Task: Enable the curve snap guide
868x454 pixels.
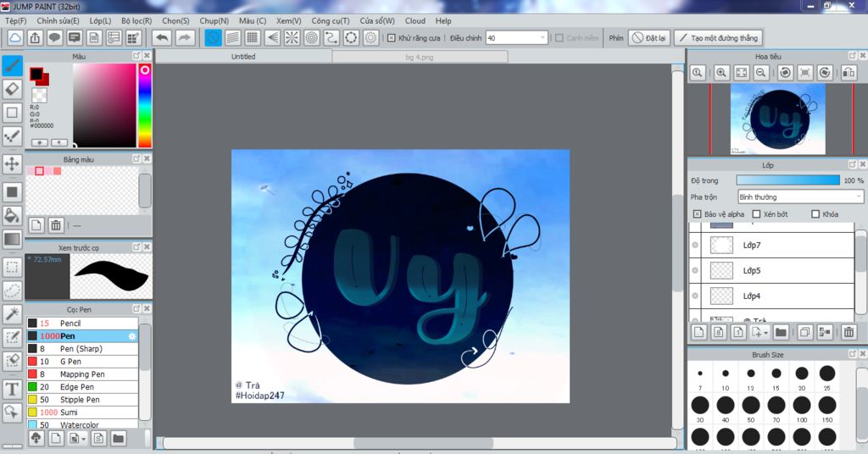Action: pyautogui.click(x=331, y=38)
